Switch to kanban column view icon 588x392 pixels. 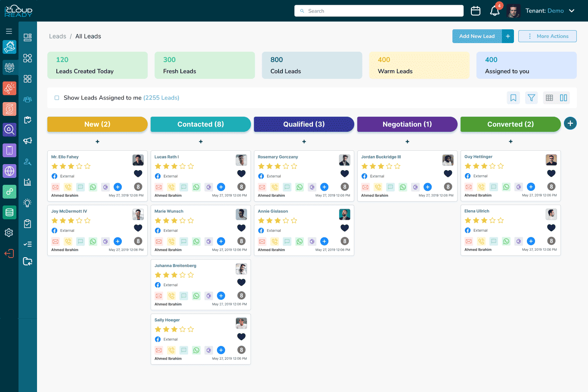click(x=563, y=98)
